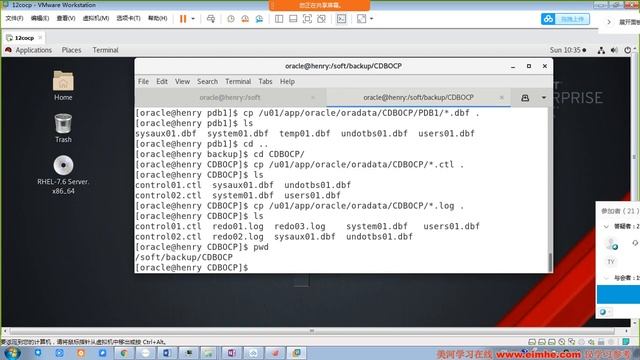Click the power icon in GNOME top bar
The image size is (640, 360).
coord(627,50)
